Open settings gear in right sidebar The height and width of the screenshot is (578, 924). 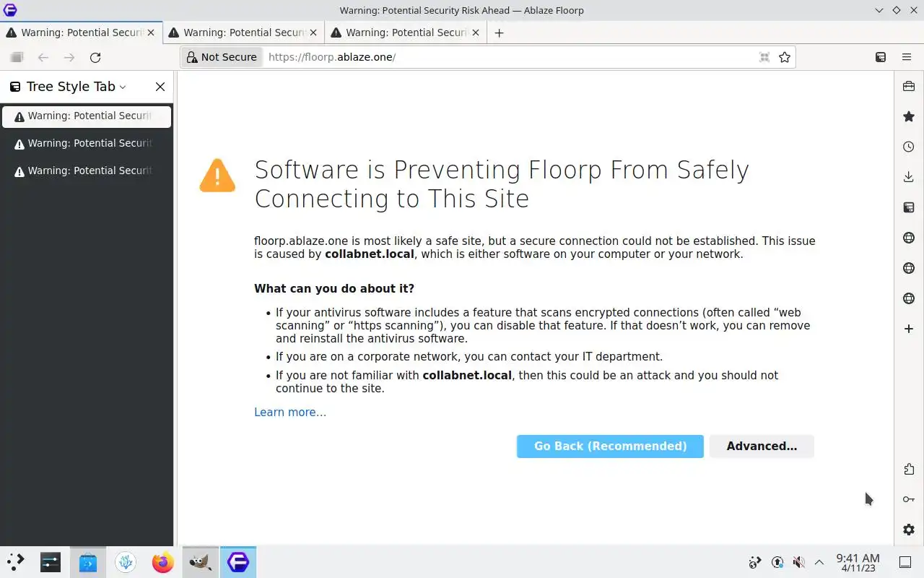coord(909,530)
